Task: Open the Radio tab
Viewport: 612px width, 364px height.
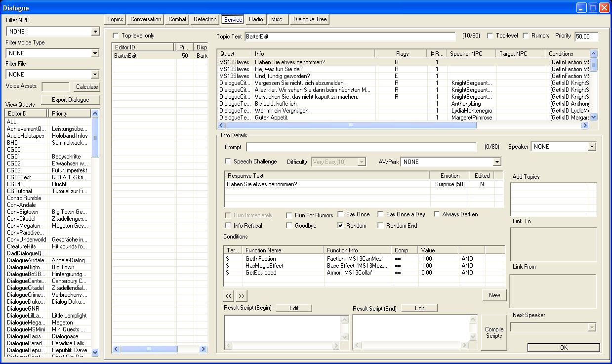Action: (256, 19)
